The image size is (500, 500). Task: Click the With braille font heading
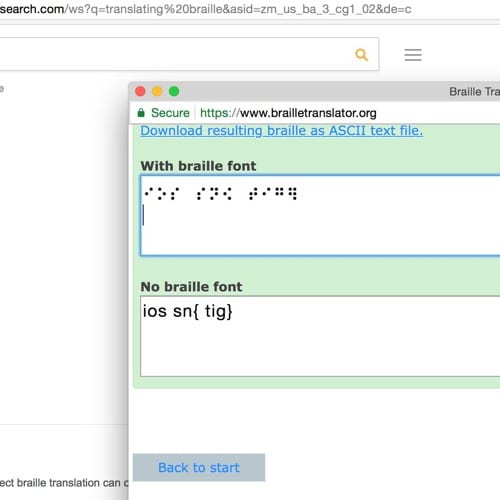[x=198, y=166]
